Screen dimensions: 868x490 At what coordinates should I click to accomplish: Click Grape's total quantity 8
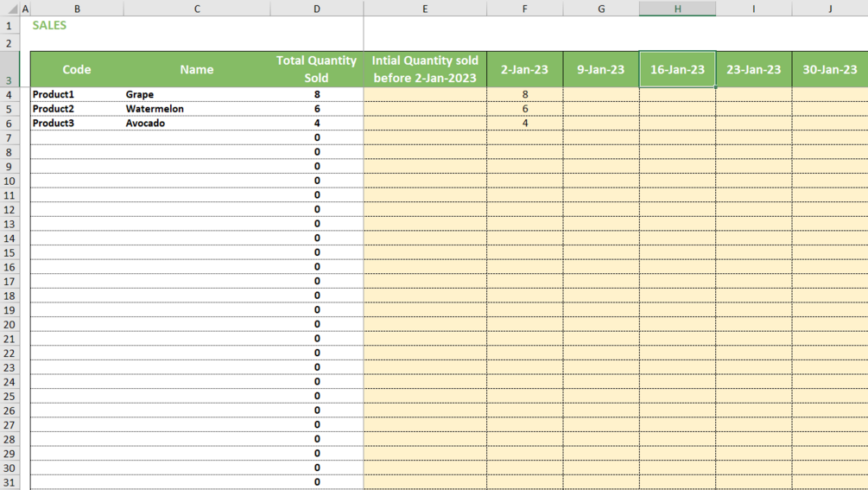coord(317,95)
